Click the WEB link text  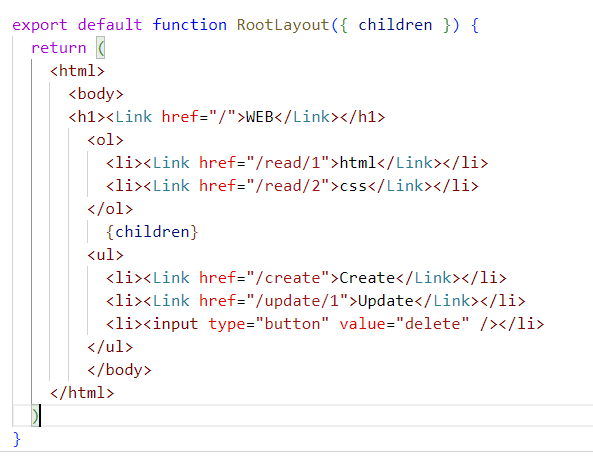tap(260, 117)
